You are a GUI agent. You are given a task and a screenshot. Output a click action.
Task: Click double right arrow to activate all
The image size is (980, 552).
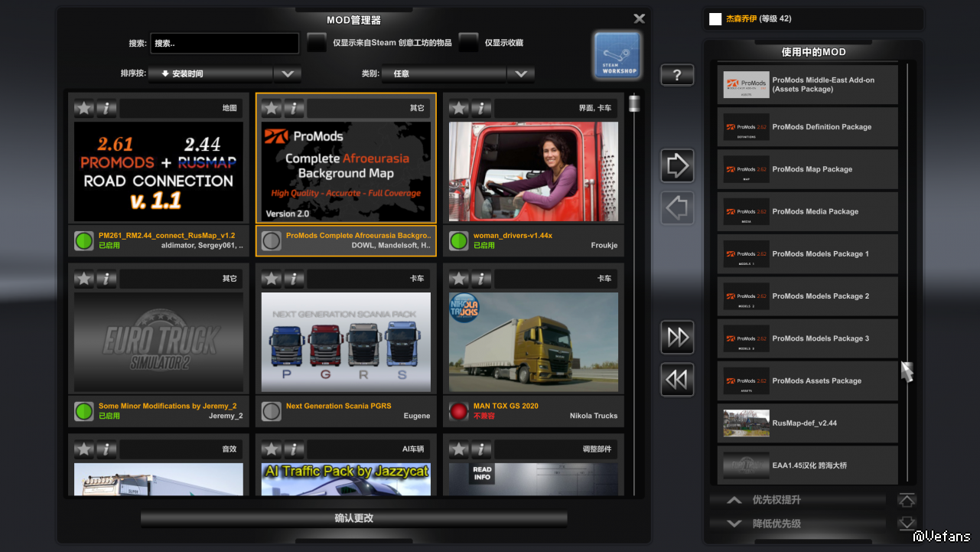[677, 337]
